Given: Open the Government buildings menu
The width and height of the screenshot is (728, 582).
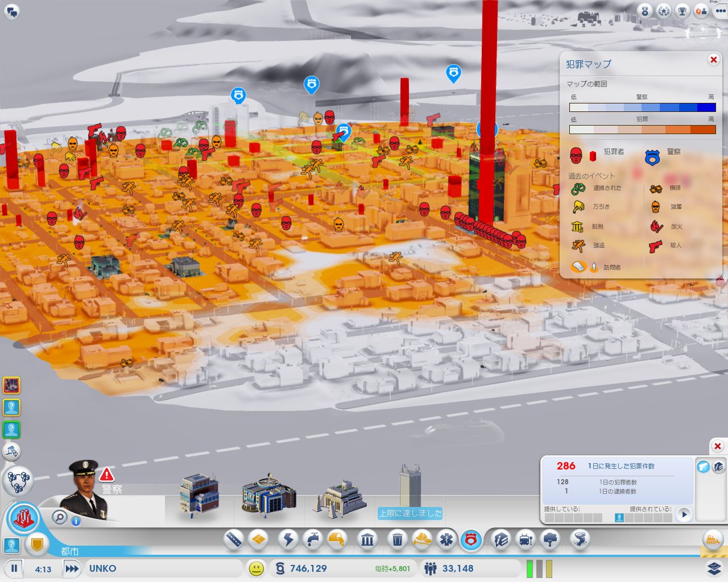Looking at the screenshot, I should [367, 539].
